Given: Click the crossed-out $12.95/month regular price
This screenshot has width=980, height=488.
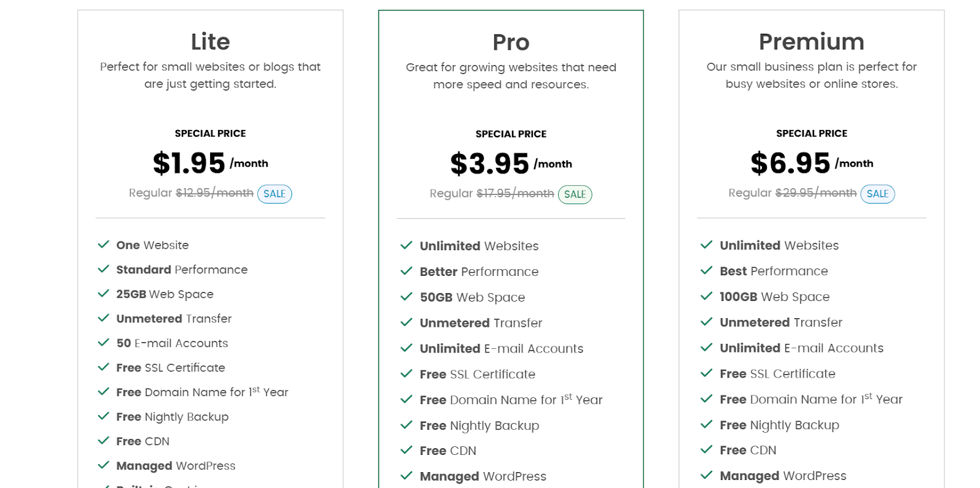Looking at the screenshot, I should tap(214, 193).
